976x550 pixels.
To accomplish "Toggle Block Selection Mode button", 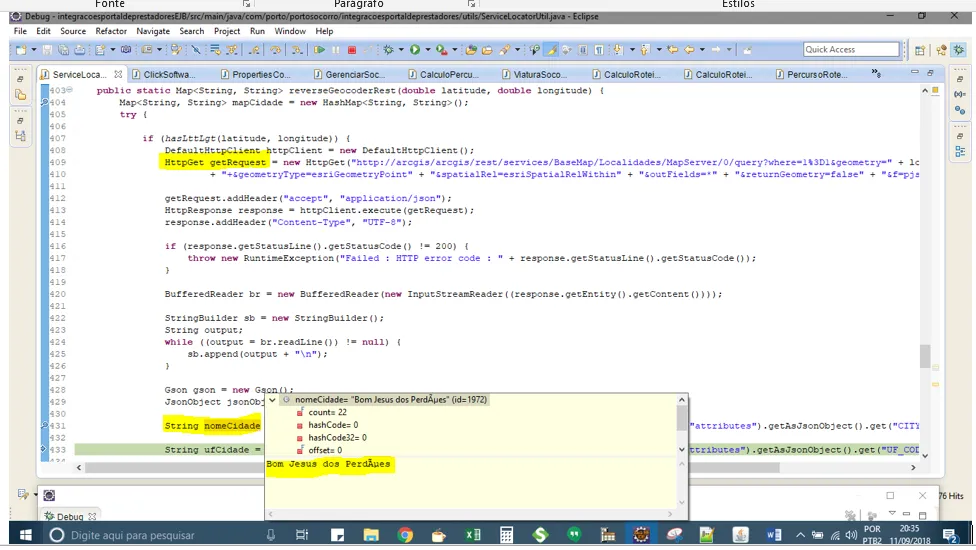I will 583,50.
